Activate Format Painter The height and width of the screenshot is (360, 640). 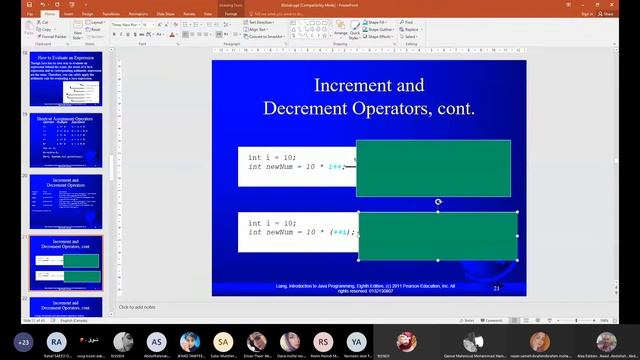pos(52,36)
